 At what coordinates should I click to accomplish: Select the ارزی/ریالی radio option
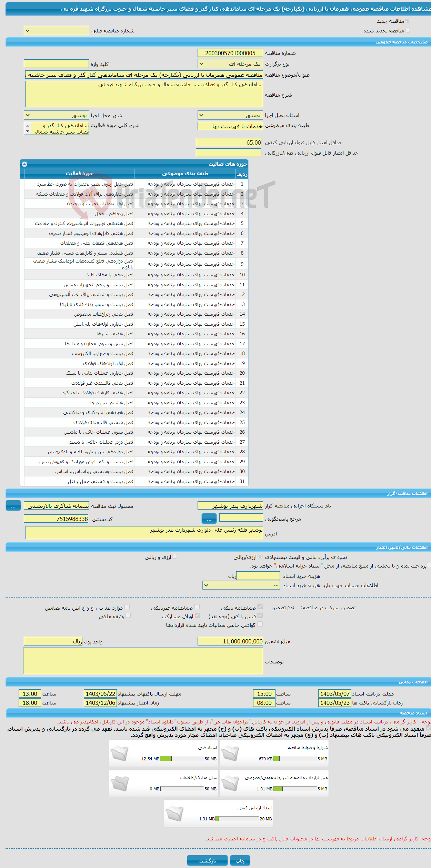[x=260, y=556]
